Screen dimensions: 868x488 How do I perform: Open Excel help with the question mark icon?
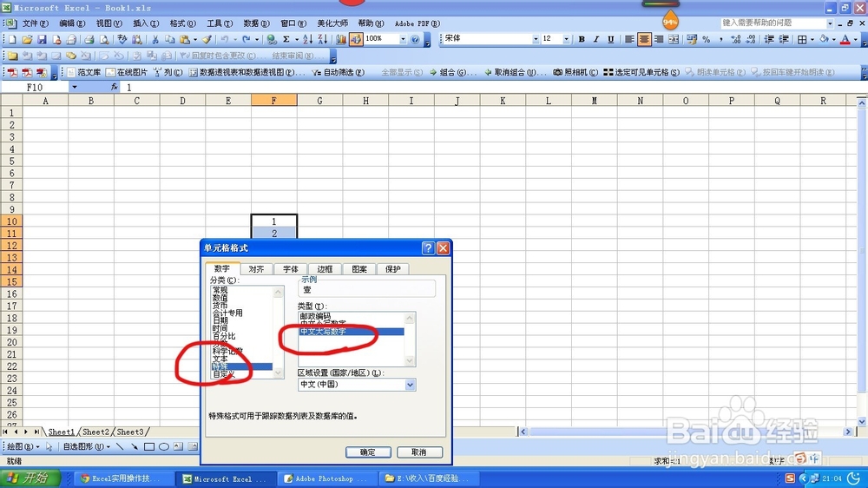point(415,39)
